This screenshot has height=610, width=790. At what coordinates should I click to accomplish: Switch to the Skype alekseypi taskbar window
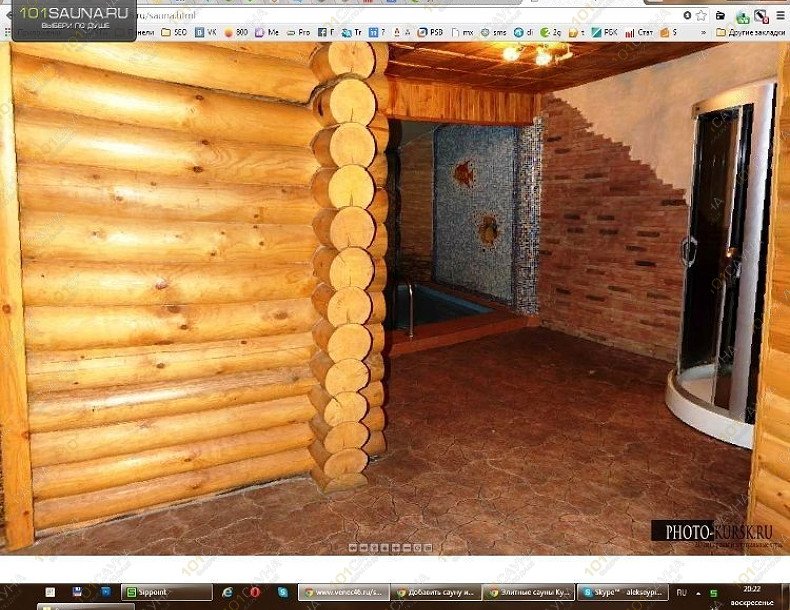coord(623,592)
